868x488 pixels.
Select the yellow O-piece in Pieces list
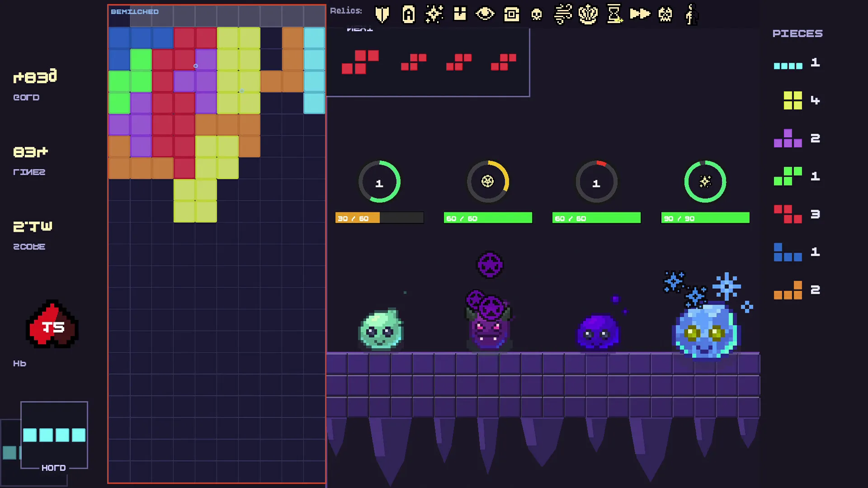[x=793, y=100]
